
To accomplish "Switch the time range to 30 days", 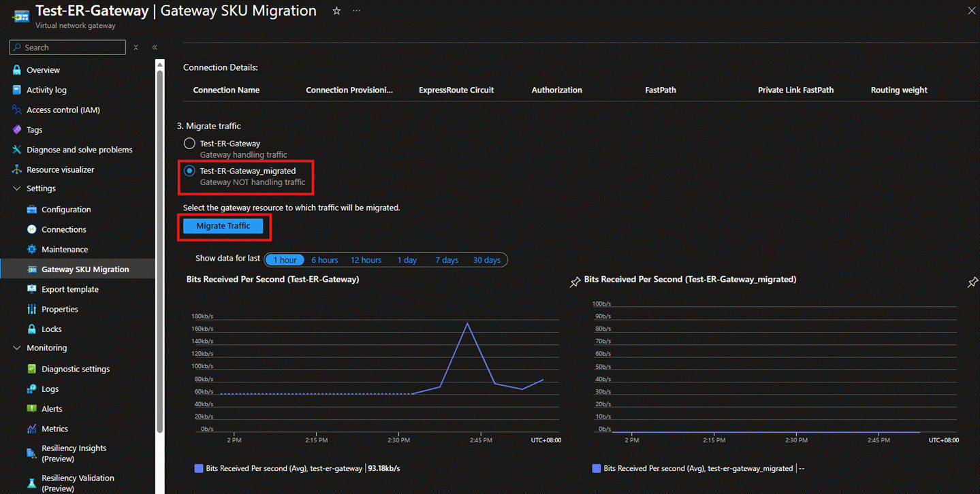I will [x=486, y=260].
